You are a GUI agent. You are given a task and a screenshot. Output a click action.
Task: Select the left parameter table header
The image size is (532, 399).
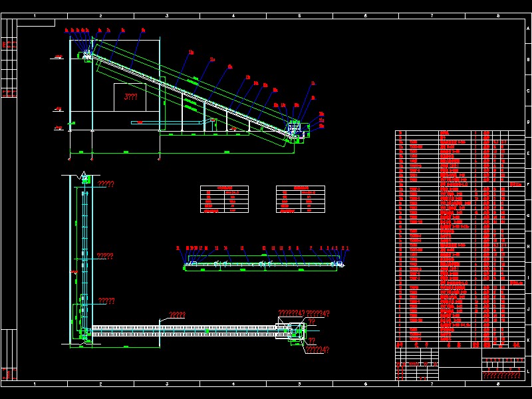click(x=224, y=188)
